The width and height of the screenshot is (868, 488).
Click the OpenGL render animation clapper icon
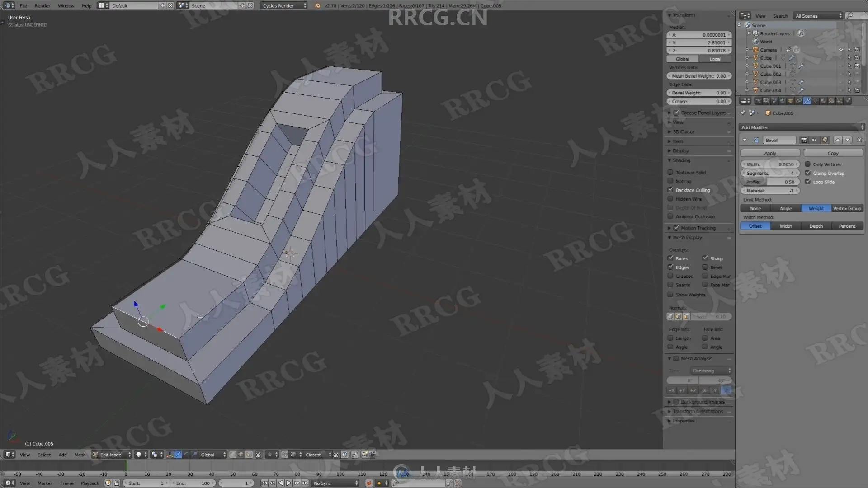(373, 455)
